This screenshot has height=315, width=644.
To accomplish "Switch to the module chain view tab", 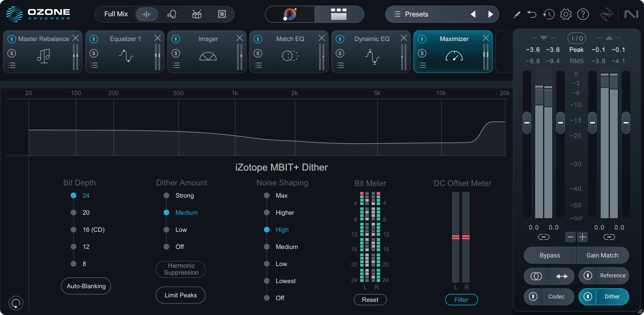I will pyautogui.click(x=339, y=14).
